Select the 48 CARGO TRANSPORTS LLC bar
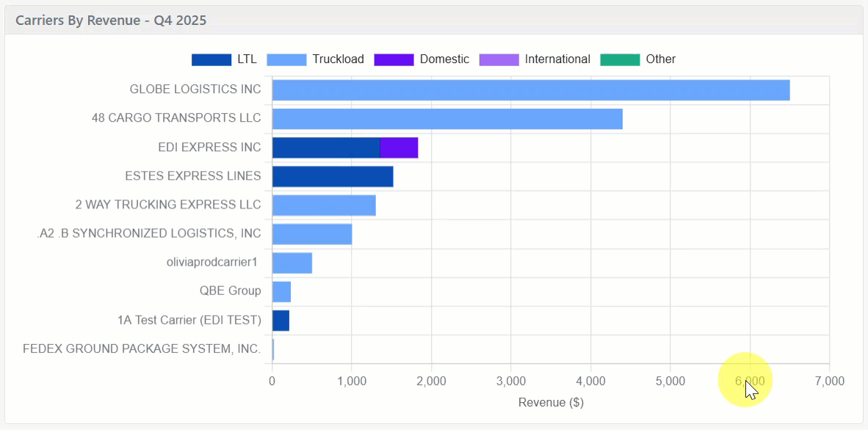The image size is (868, 430). pyautogui.click(x=446, y=119)
